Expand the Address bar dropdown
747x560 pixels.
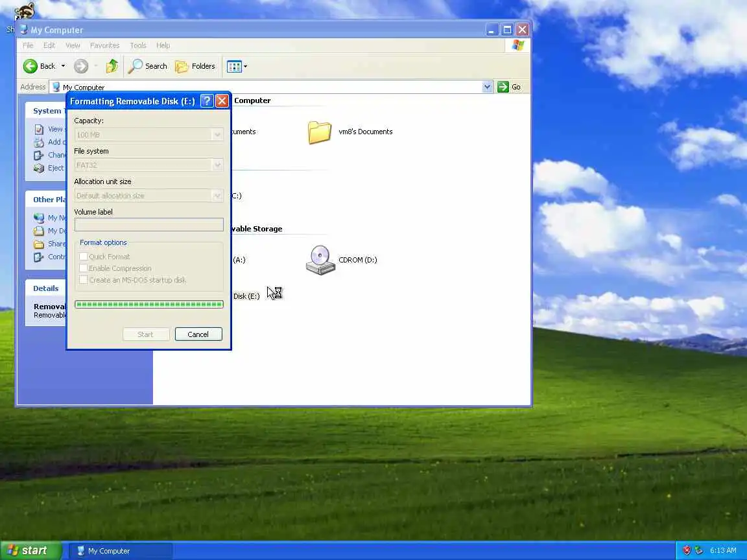[487, 87]
